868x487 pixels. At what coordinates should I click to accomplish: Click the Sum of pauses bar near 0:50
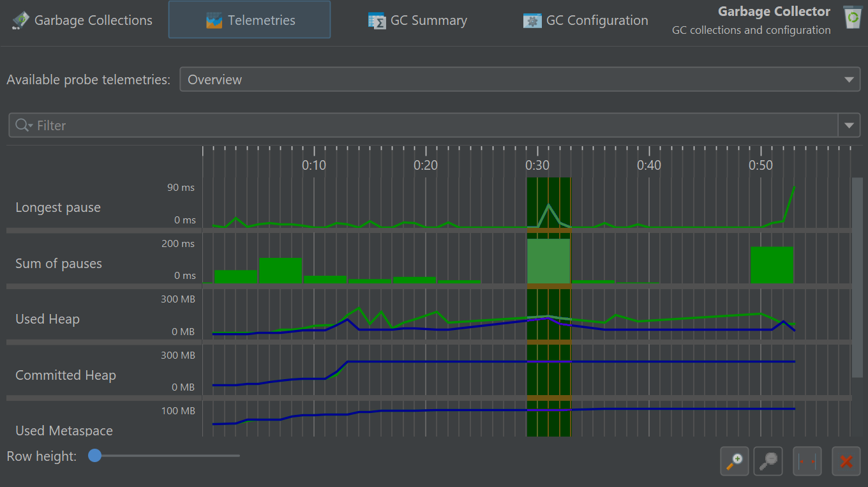point(772,265)
